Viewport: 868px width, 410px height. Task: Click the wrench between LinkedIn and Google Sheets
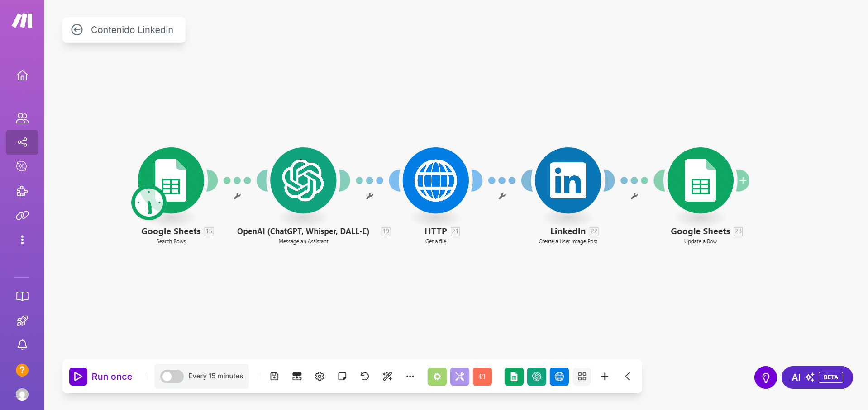pos(634,196)
